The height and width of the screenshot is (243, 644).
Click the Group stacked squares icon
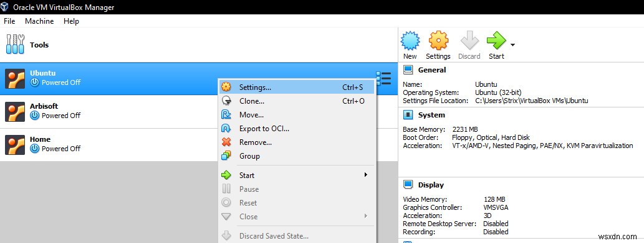click(226, 156)
